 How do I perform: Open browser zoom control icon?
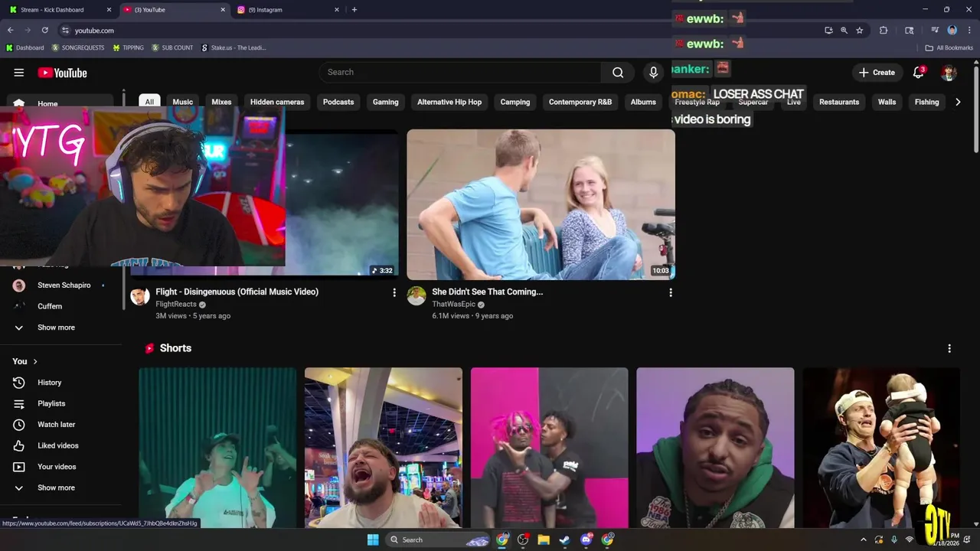pos(844,30)
